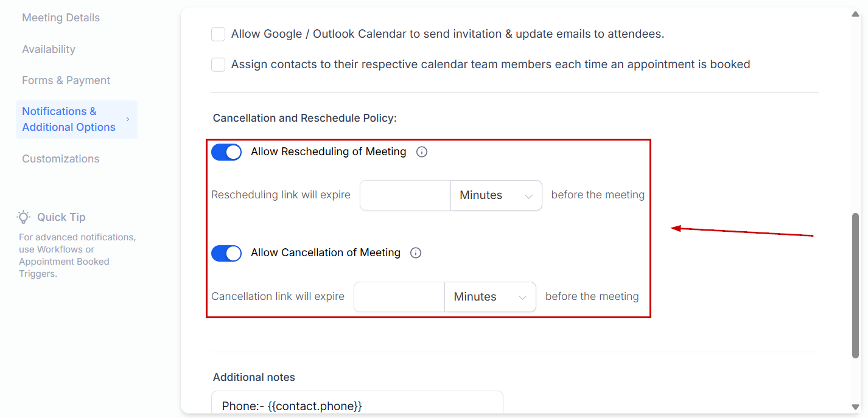This screenshot has height=418, width=868.
Task: Click the 'Quick Tip' heading text
Action: pos(61,217)
